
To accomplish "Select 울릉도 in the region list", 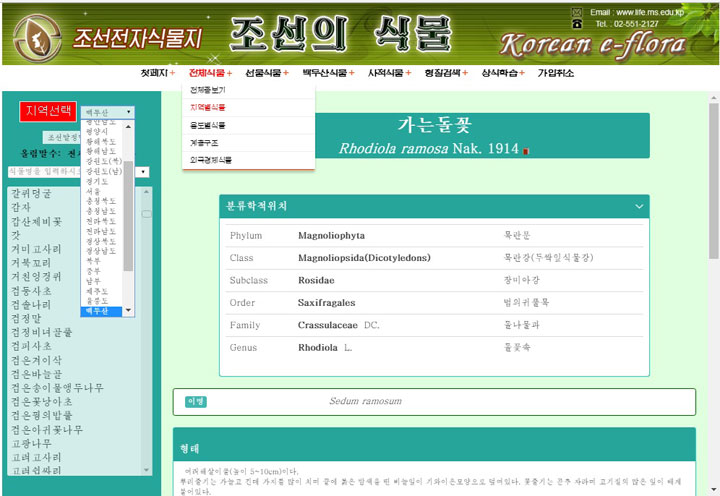I will [97, 301].
